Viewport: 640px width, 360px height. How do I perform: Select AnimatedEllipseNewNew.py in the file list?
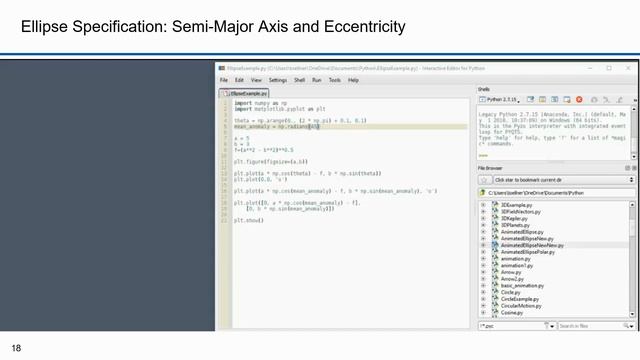coord(532,245)
